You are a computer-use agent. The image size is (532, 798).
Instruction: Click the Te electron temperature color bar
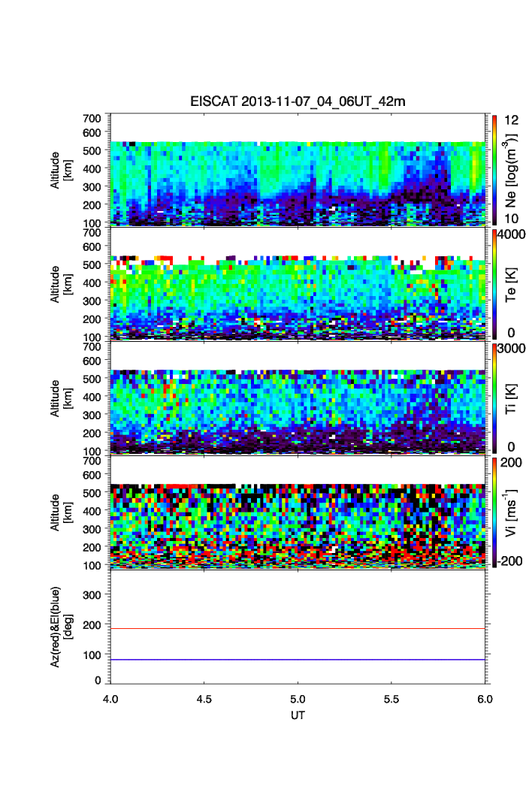494,284
